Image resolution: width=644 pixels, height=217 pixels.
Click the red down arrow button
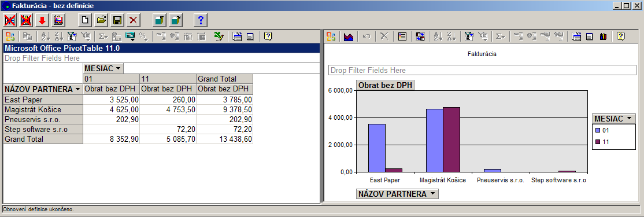coord(42,20)
